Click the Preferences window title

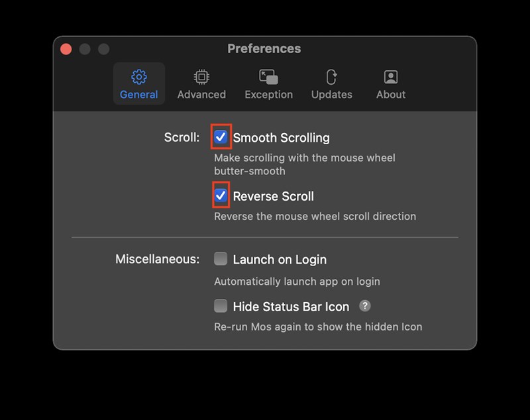click(264, 49)
